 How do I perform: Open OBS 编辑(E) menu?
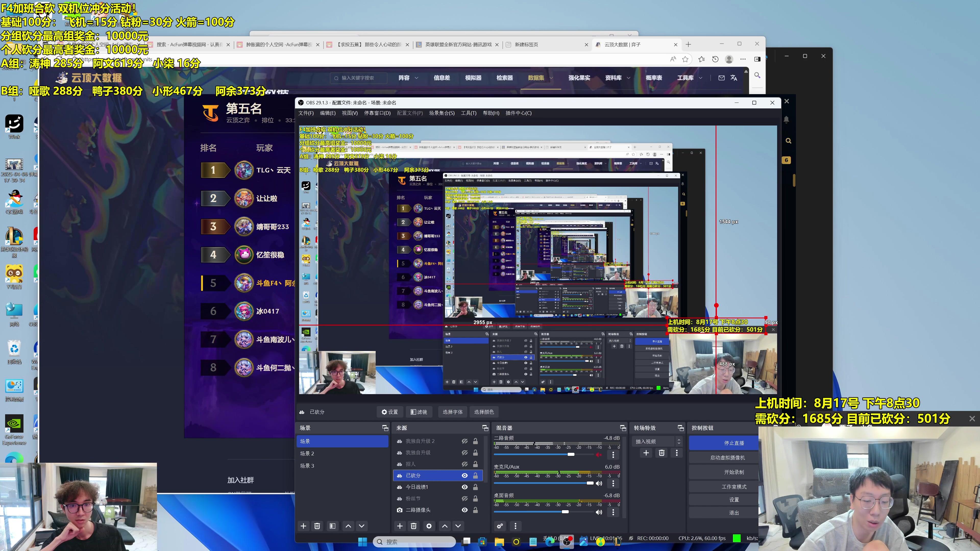coord(327,113)
